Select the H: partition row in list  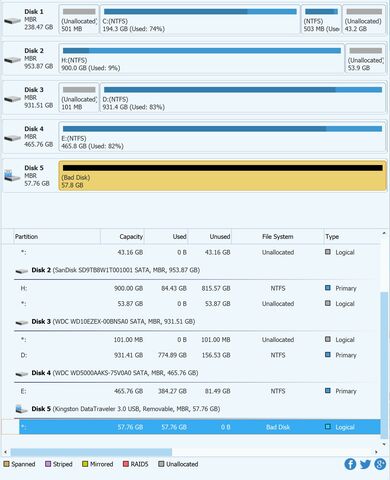[197, 288]
